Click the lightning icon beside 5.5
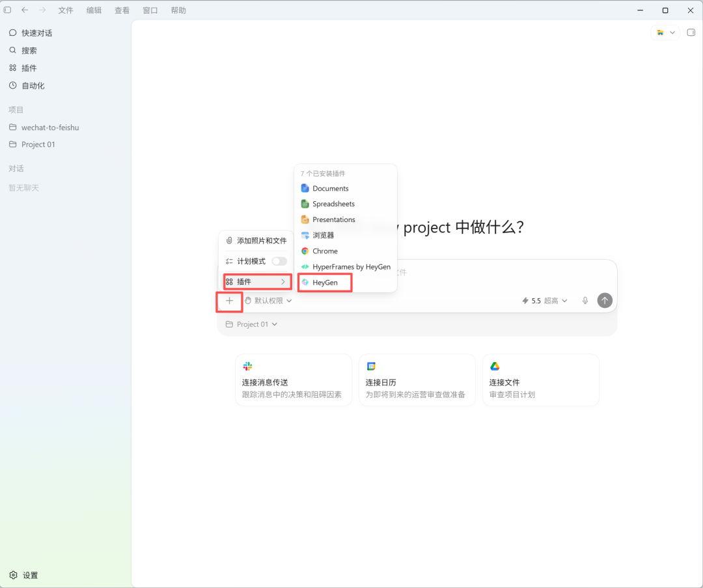This screenshot has width=703, height=588. [x=525, y=300]
